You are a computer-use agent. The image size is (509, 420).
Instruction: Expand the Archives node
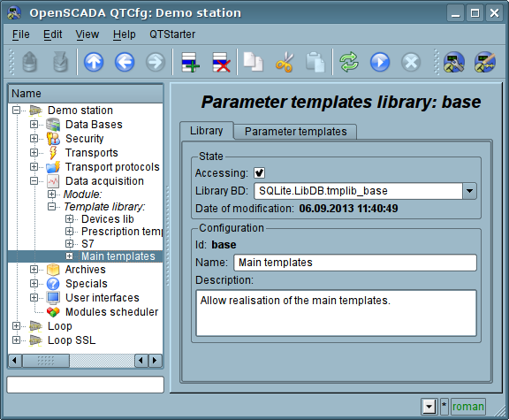click(x=34, y=270)
